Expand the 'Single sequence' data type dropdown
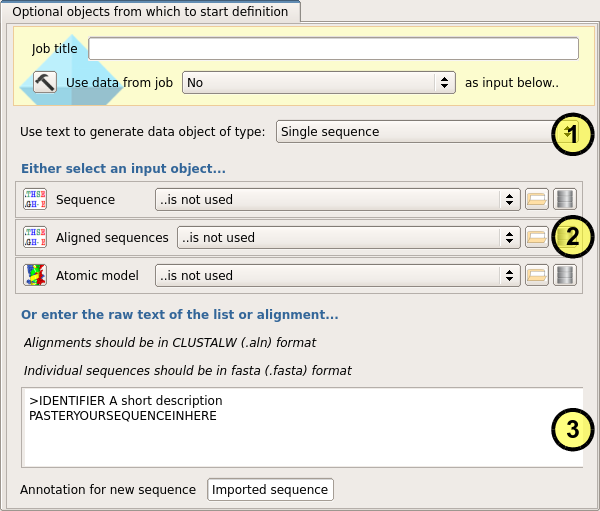The width and height of the screenshot is (600, 511). [x=415, y=131]
